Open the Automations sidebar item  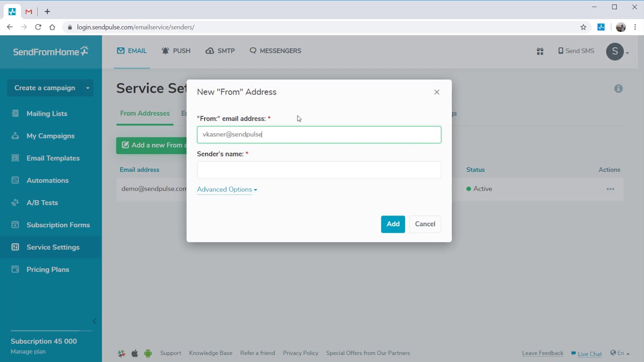coord(47,180)
